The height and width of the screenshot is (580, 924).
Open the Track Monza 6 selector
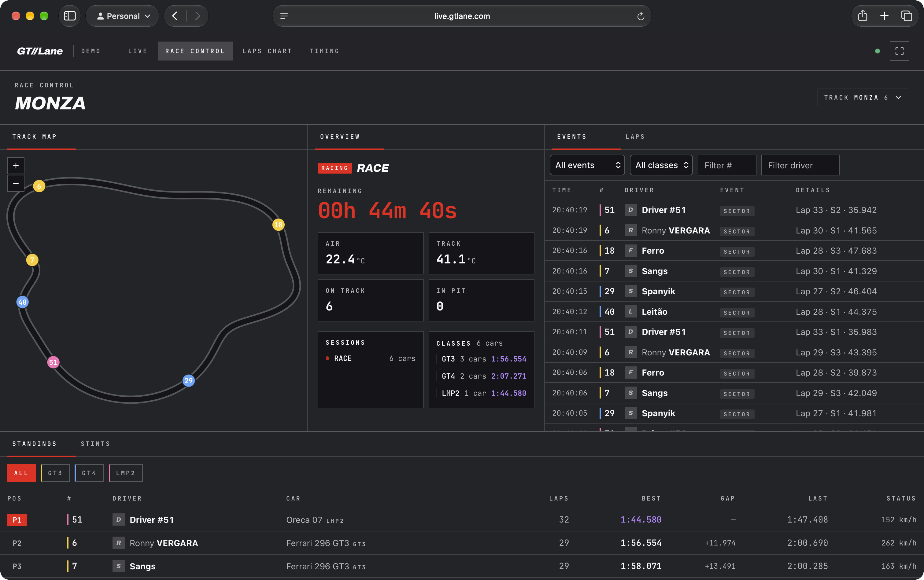tap(863, 97)
